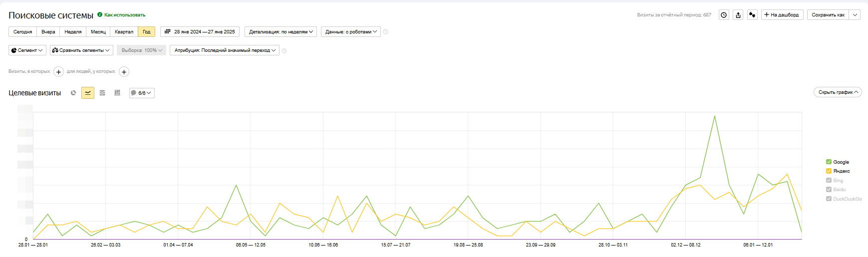Add people condition with second plus icon
The image size is (868, 257).
pos(124,72)
